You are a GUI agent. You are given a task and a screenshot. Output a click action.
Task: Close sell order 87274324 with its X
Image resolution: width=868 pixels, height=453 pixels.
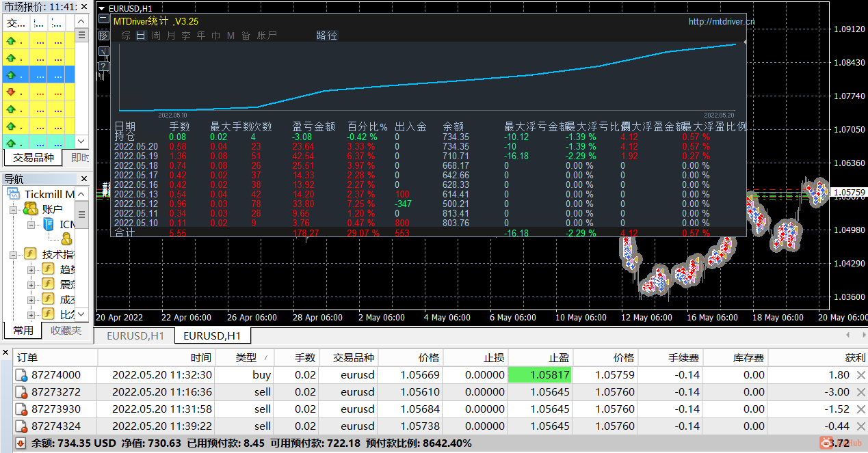(860, 426)
